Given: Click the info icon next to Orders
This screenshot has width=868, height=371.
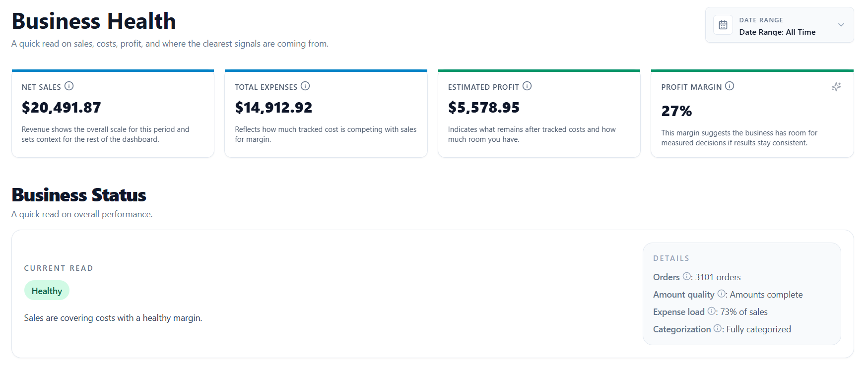Looking at the screenshot, I should 687,276.
